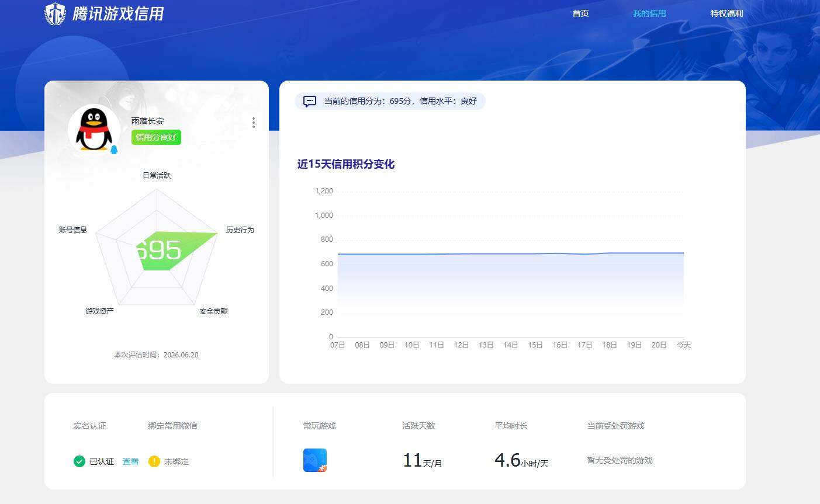Click the 暂无受处罚的游戏 text
This screenshot has width=820, height=504.
coord(620,461)
